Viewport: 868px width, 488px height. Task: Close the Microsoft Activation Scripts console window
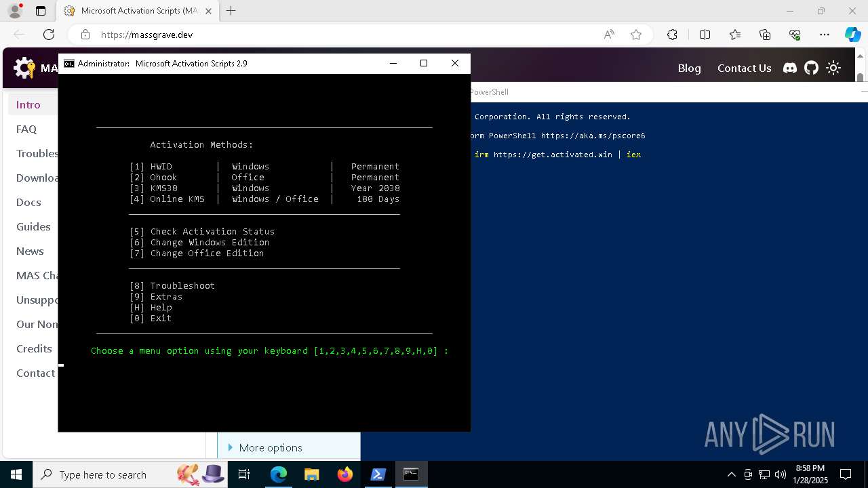pyautogui.click(x=455, y=63)
